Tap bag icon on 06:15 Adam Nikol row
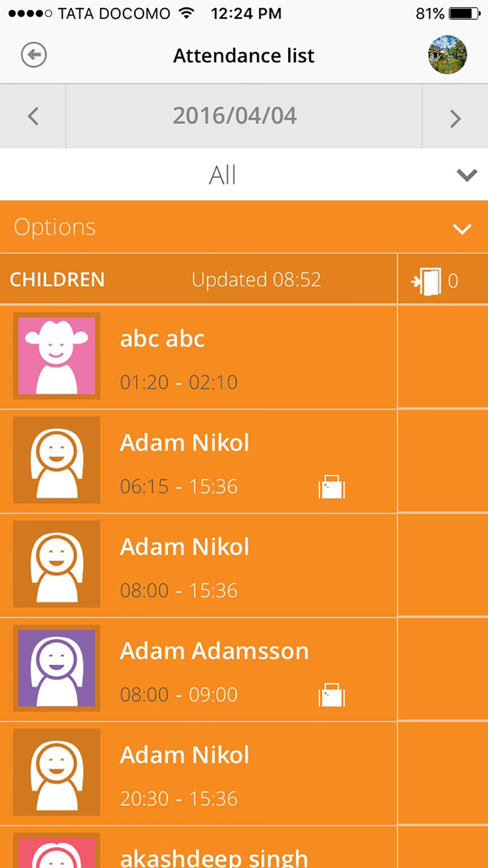This screenshot has height=868, width=488. tap(332, 487)
